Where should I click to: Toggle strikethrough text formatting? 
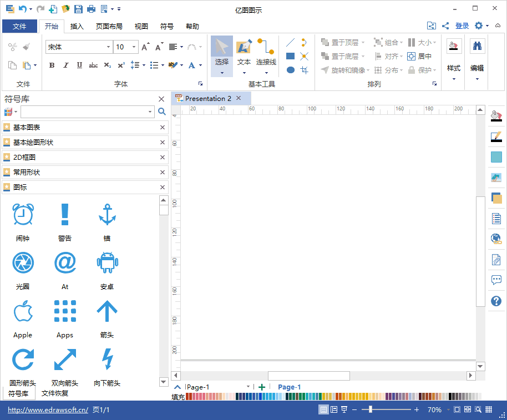point(93,65)
